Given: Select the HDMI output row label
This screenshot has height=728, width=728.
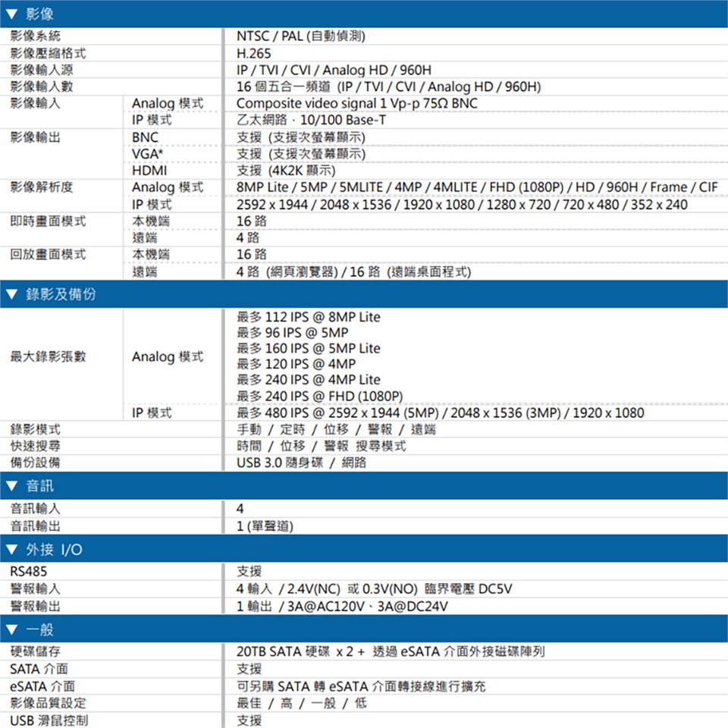Looking at the screenshot, I should [x=149, y=171].
